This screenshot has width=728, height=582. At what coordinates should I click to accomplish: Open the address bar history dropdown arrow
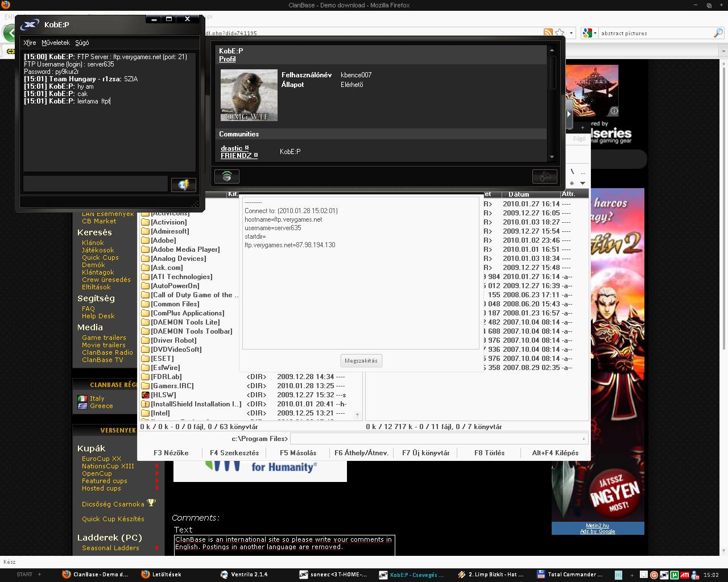572,33
